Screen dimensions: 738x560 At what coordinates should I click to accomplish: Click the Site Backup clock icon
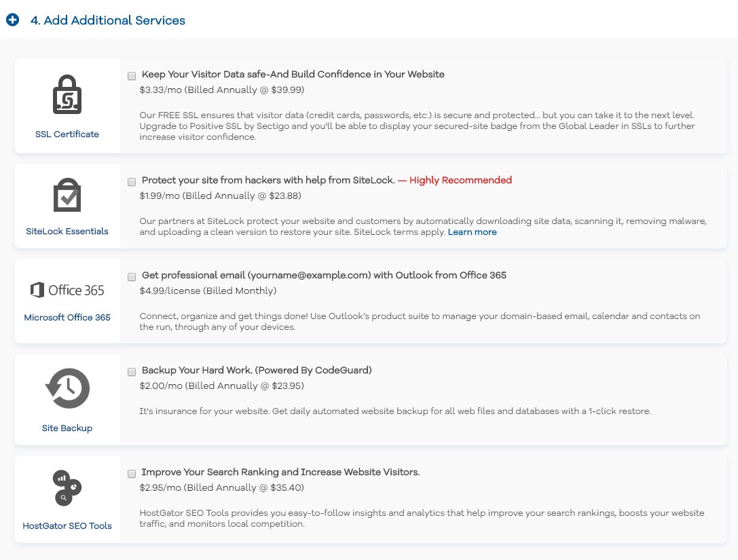67,388
